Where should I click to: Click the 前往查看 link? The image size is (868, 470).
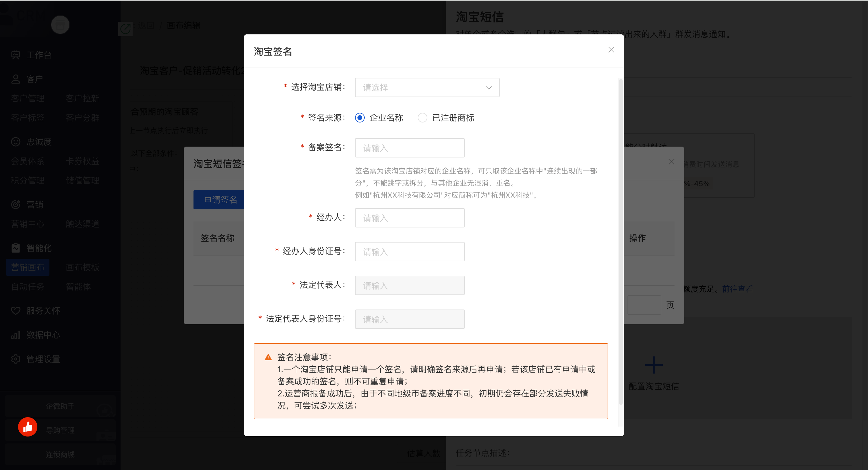(x=737, y=289)
